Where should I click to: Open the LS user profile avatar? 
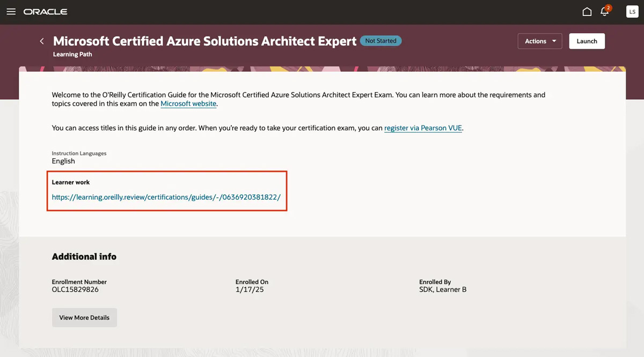tap(632, 12)
